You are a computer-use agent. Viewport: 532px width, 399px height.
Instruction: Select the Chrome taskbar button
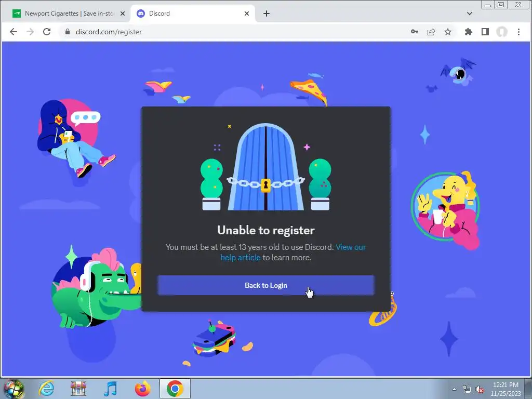tap(175, 389)
